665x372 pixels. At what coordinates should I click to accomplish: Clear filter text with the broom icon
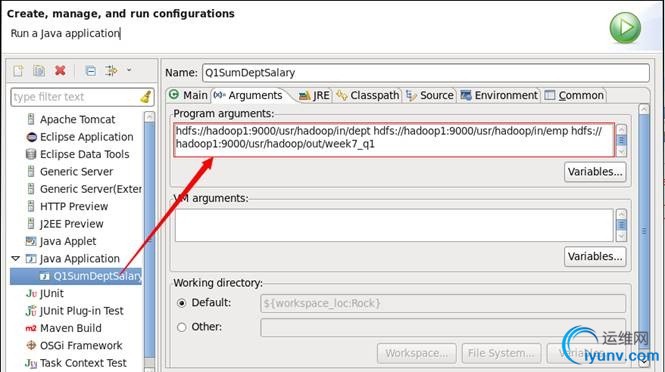[145, 97]
